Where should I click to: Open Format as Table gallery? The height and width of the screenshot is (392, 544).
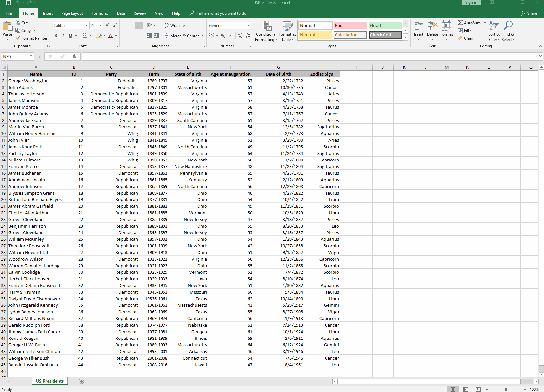click(287, 31)
